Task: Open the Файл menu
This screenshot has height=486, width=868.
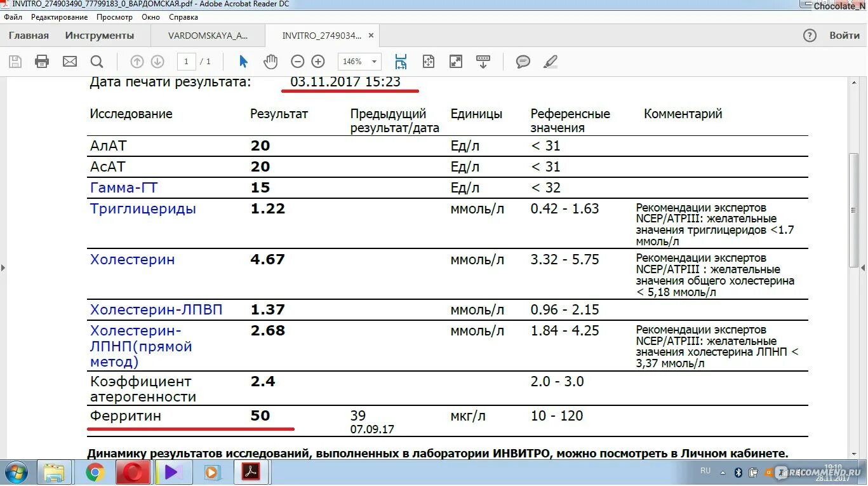Action: (13, 17)
